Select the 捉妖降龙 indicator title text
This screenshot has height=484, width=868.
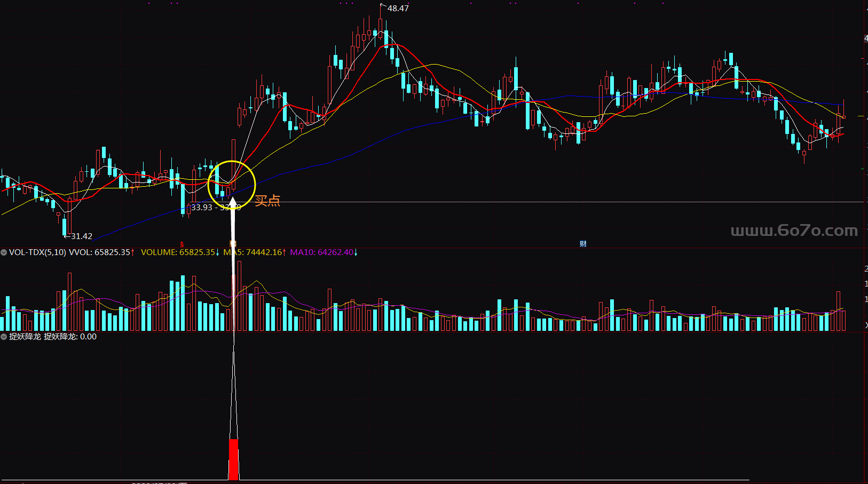[x=25, y=337]
